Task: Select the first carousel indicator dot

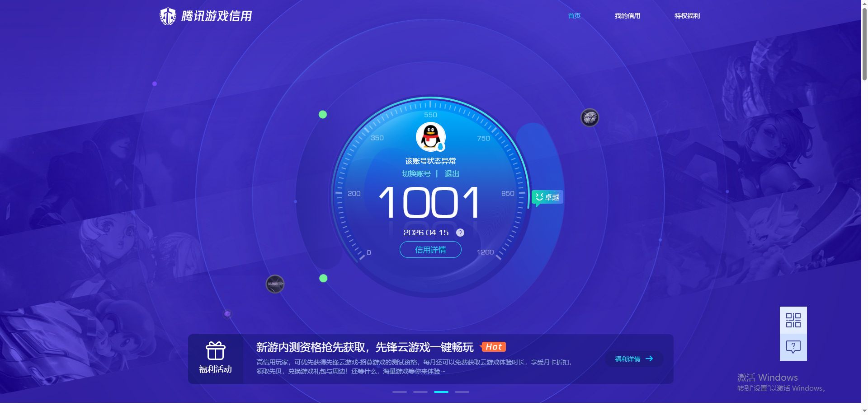Action: click(399, 392)
